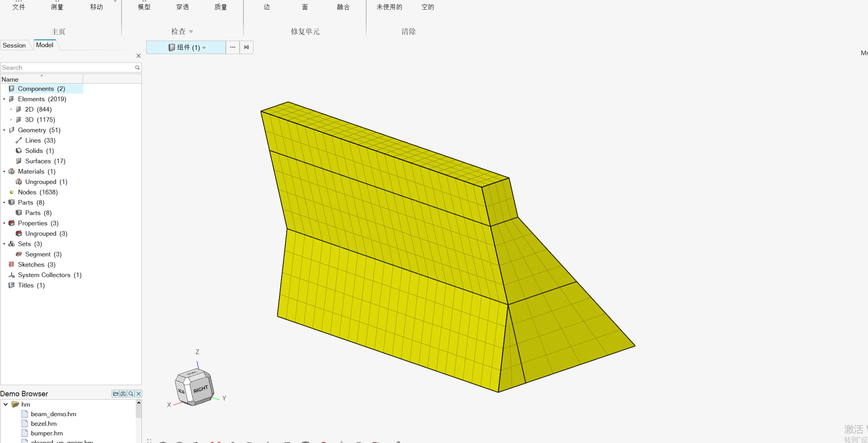
Task: Click the 质量 check tool
Action: point(220,7)
